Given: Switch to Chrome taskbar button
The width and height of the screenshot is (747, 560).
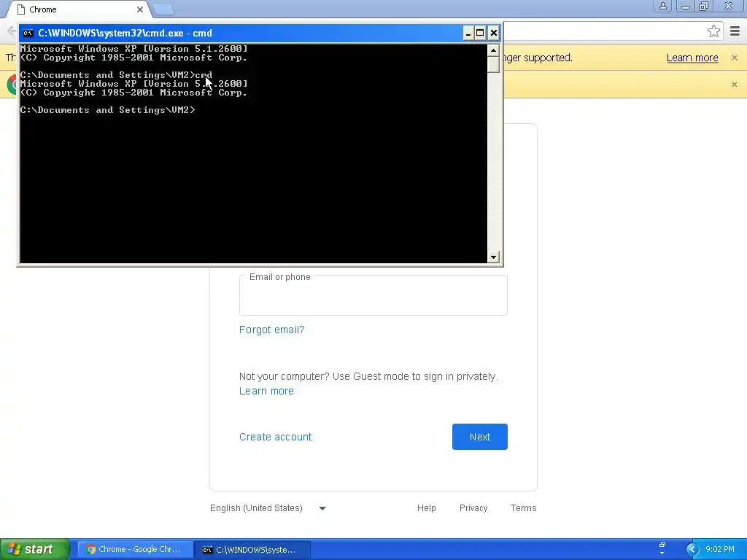Looking at the screenshot, I should 134,549.
